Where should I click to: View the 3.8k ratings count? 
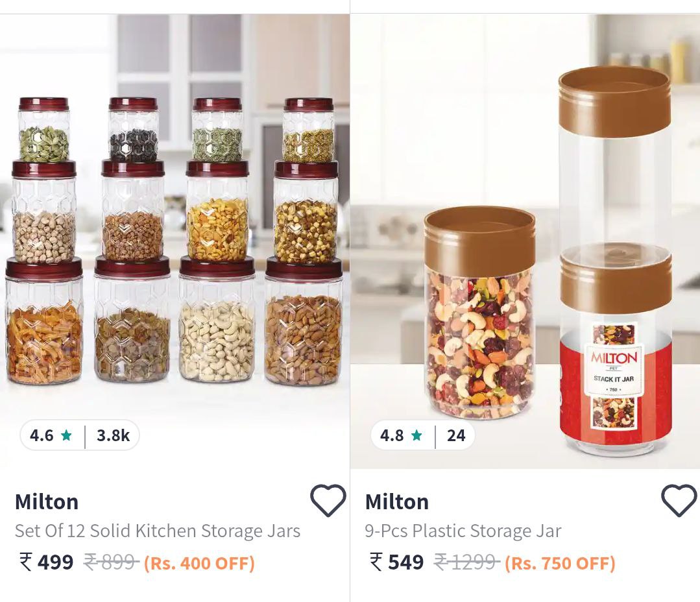[x=113, y=435]
